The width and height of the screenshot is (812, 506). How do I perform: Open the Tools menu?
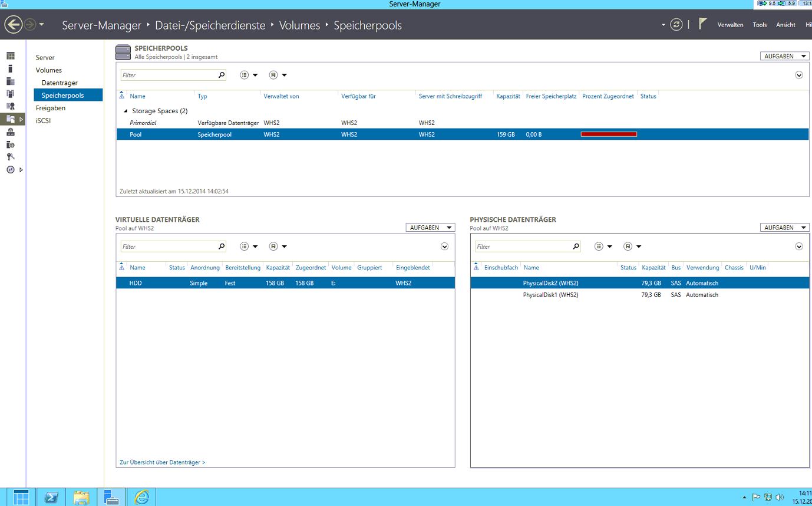click(760, 25)
